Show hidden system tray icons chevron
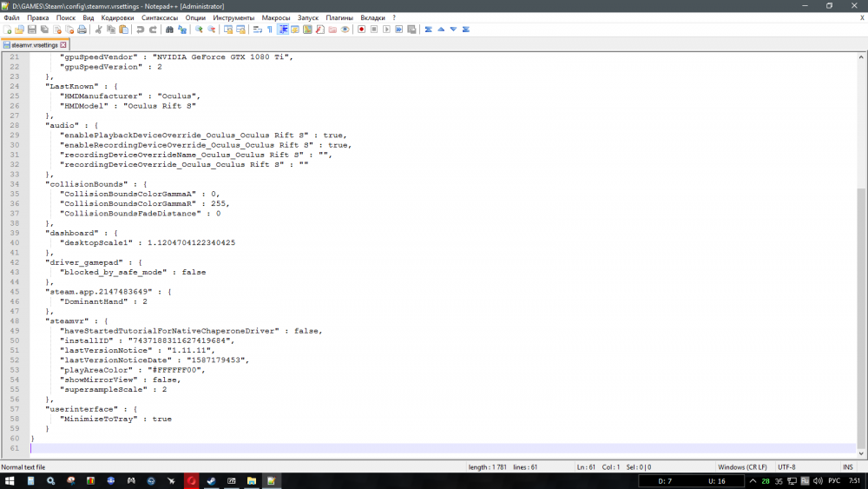 point(753,480)
